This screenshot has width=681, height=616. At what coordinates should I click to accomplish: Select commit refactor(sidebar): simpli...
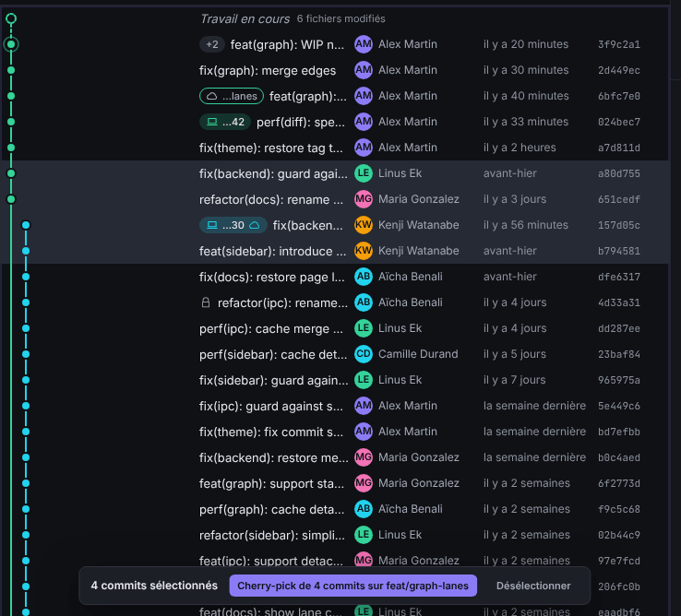(x=334, y=535)
